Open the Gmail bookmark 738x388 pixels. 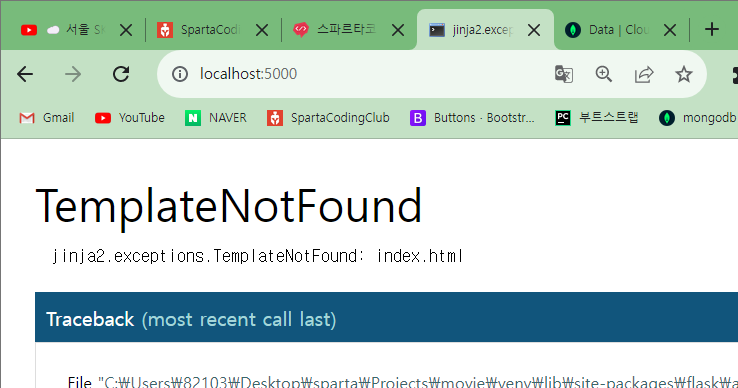pos(47,118)
